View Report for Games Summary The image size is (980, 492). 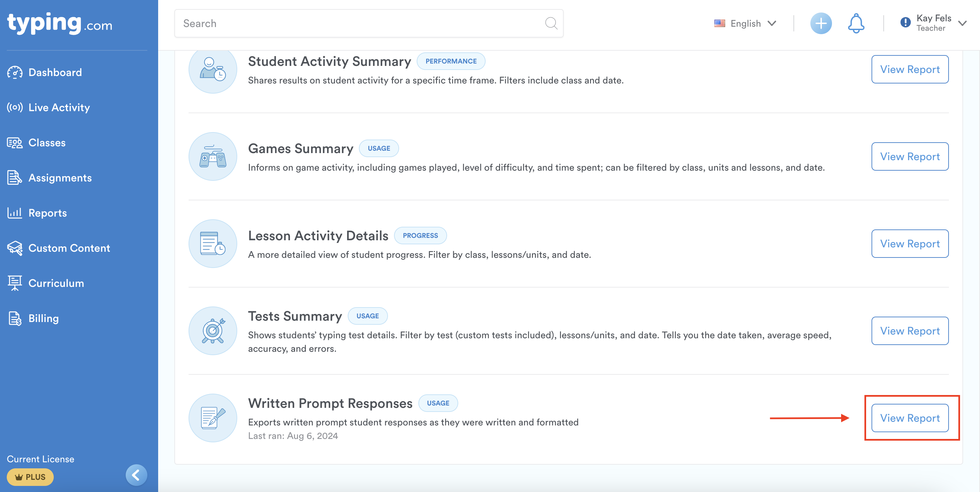(910, 156)
